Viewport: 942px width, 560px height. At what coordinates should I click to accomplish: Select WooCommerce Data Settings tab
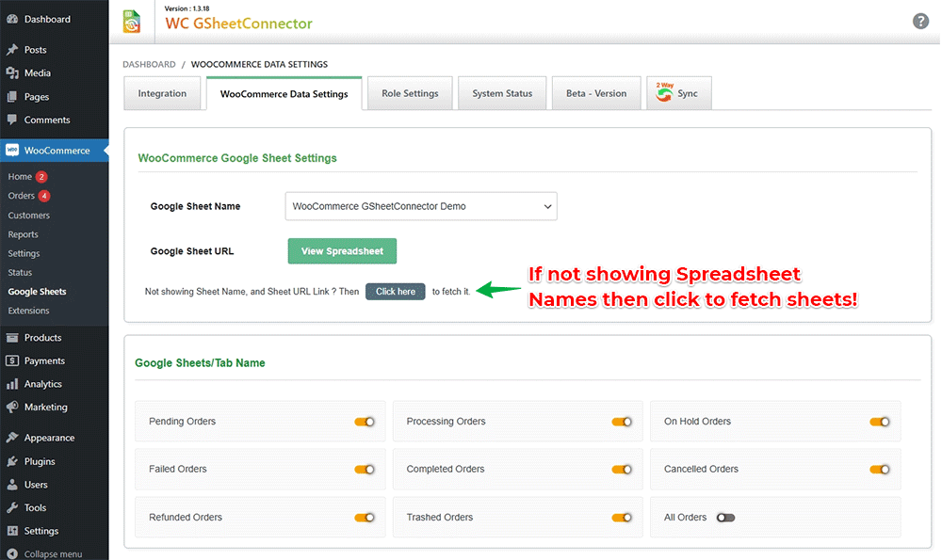point(284,93)
